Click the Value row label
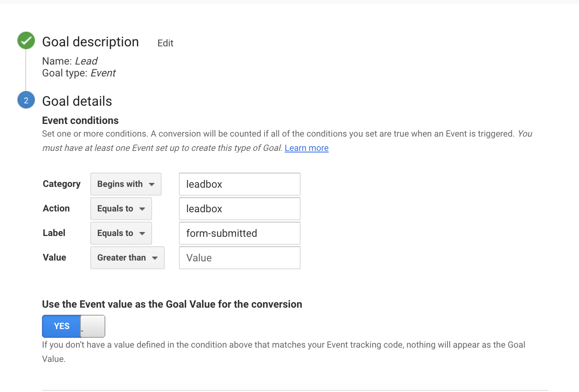This screenshot has height=392, width=579. [55, 257]
